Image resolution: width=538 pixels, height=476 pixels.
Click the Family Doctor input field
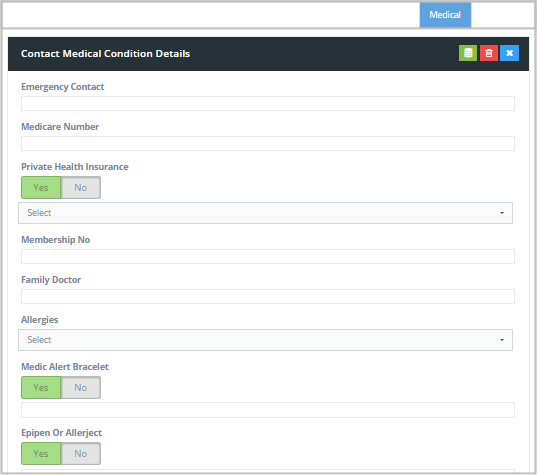268,297
